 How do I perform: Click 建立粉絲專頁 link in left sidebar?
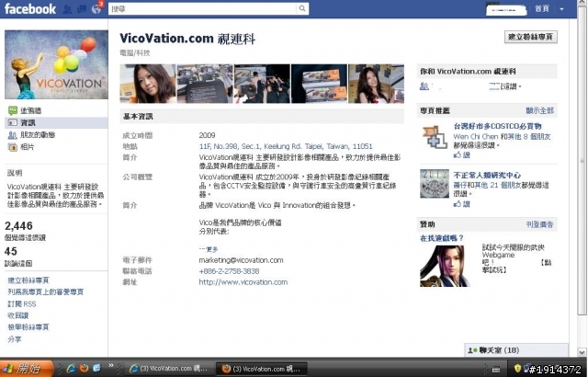[28, 280]
